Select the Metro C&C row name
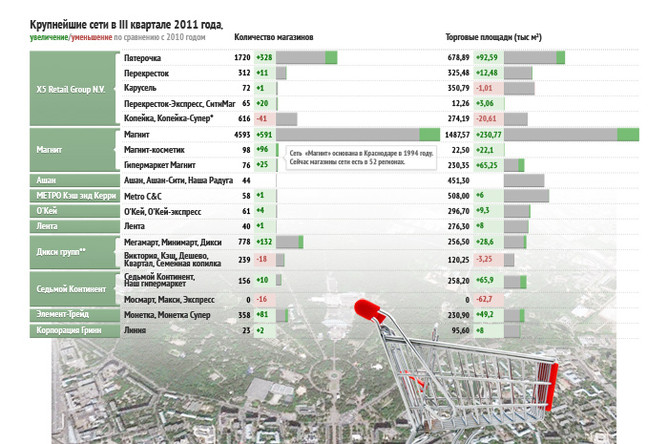 click(144, 196)
